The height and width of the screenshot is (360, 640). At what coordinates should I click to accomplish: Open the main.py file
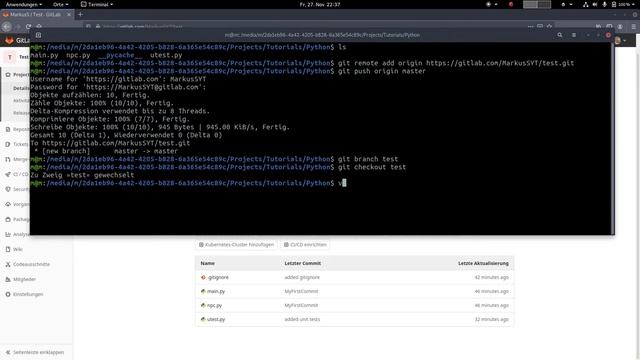pos(216,291)
